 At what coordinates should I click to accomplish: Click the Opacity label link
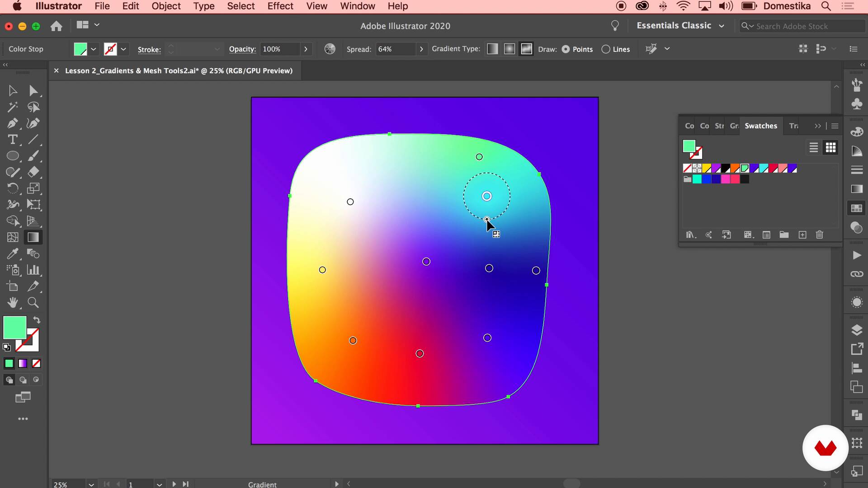click(242, 49)
